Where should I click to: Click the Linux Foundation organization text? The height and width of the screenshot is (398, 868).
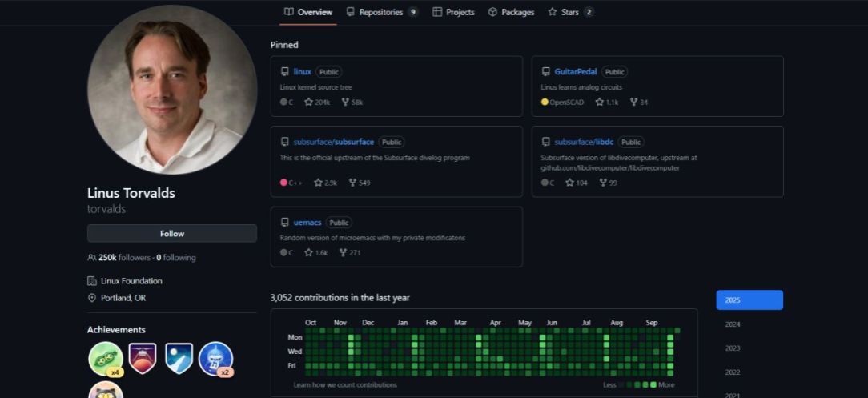click(x=132, y=281)
